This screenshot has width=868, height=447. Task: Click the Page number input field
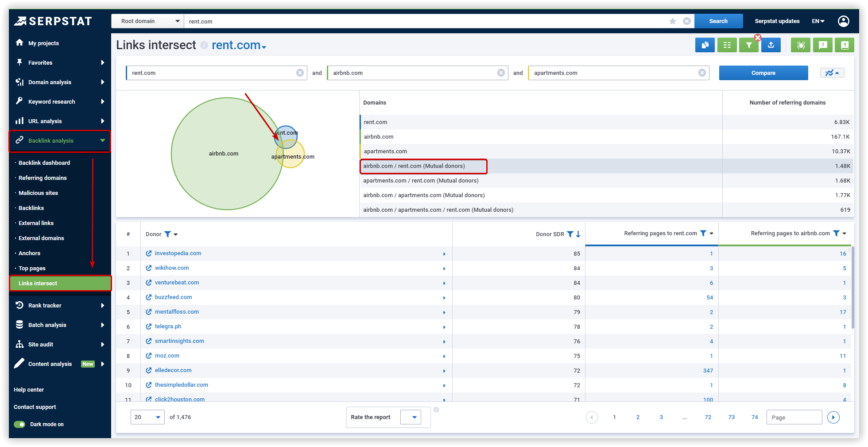(x=794, y=417)
